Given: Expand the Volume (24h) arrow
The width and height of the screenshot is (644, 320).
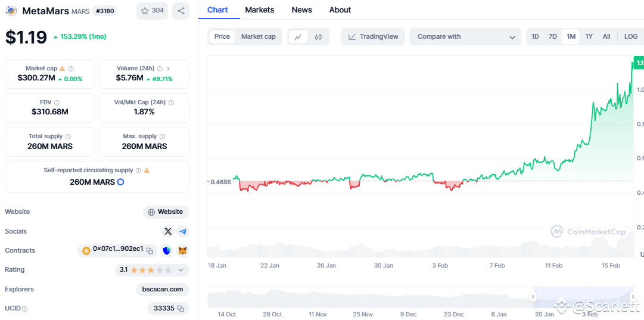Looking at the screenshot, I should pos(169,69).
